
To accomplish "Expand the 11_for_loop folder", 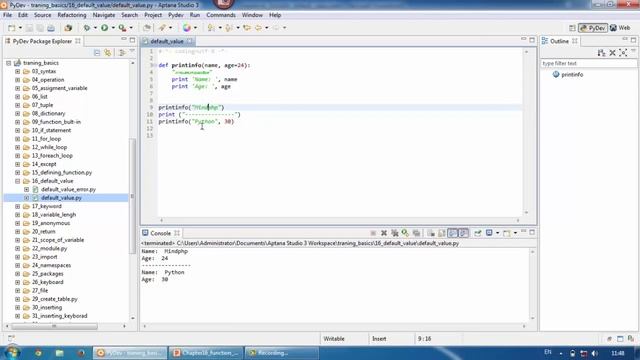I will pos(18,139).
